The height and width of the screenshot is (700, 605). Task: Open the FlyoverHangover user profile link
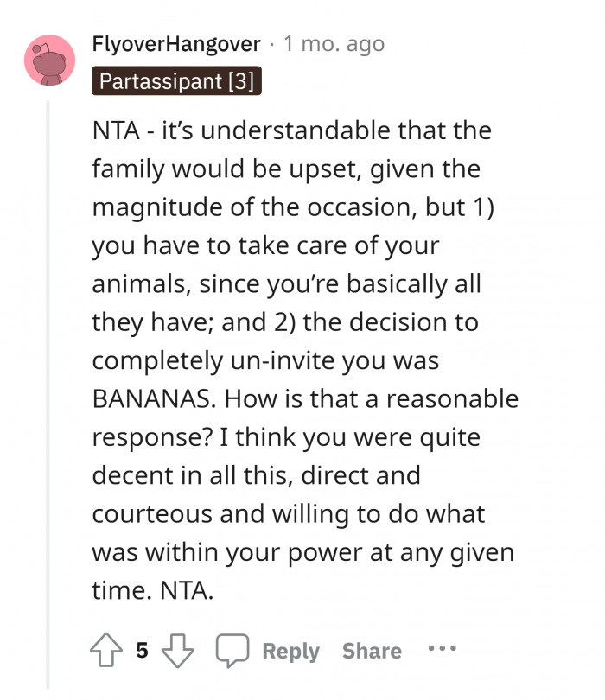(x=176, y=43)
